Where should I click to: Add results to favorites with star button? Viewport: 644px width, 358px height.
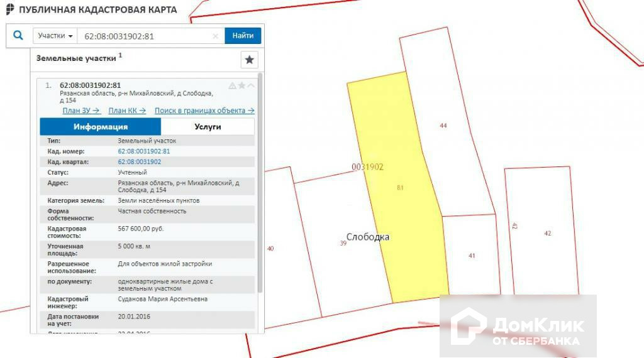tap(249, 60)
